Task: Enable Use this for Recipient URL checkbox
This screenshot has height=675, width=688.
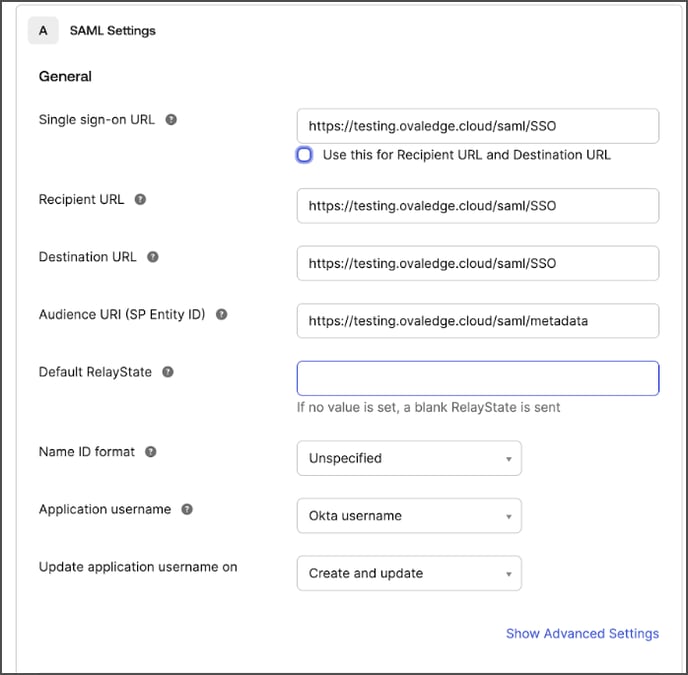Action: click(304, 155)
